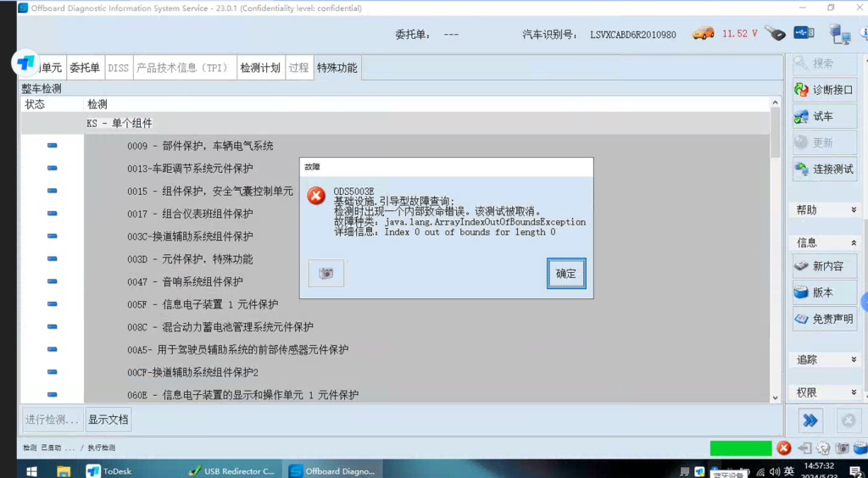The width and height of the screenshot is (868, 478).
Task: Open the 诊断接口 sidebar item
Action: coord(825,90)
